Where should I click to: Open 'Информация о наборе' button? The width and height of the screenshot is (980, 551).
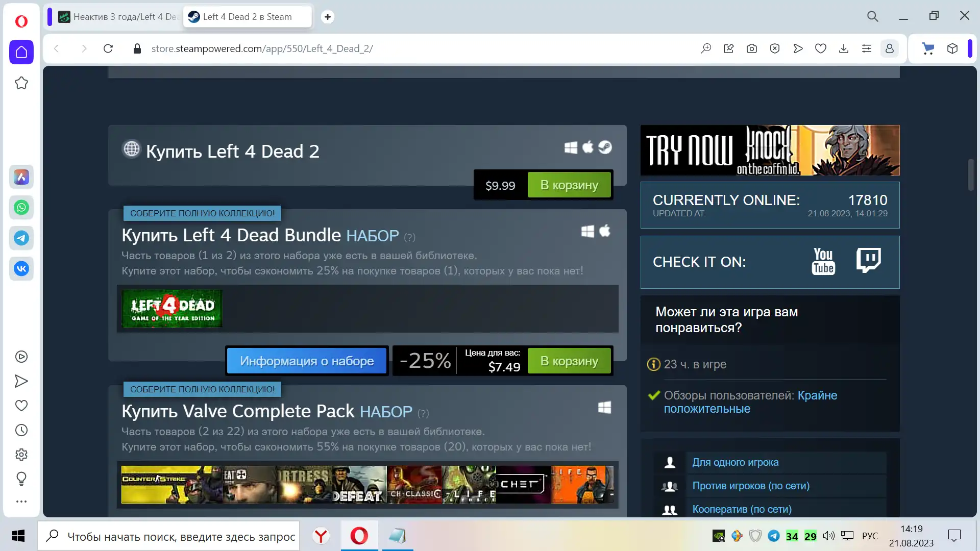pos(307,361)
